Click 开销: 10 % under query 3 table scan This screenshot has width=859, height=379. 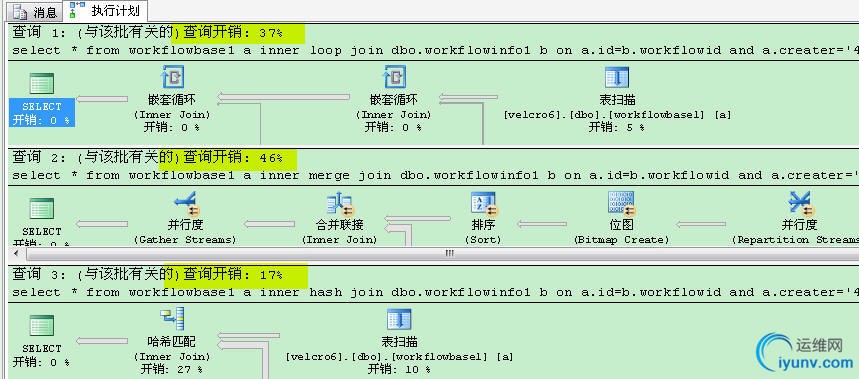click(x=399, y=369)
